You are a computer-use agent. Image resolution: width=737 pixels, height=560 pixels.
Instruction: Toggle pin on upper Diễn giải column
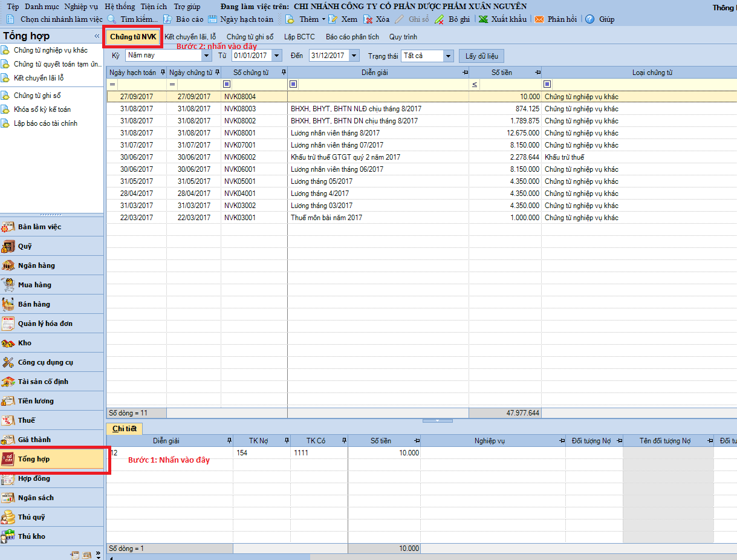coord(465,73)
